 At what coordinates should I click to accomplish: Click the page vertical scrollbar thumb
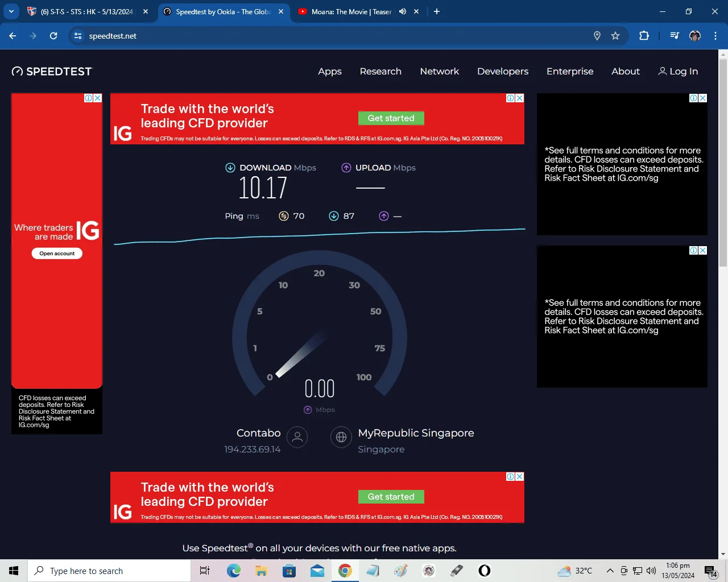[723, 162]
